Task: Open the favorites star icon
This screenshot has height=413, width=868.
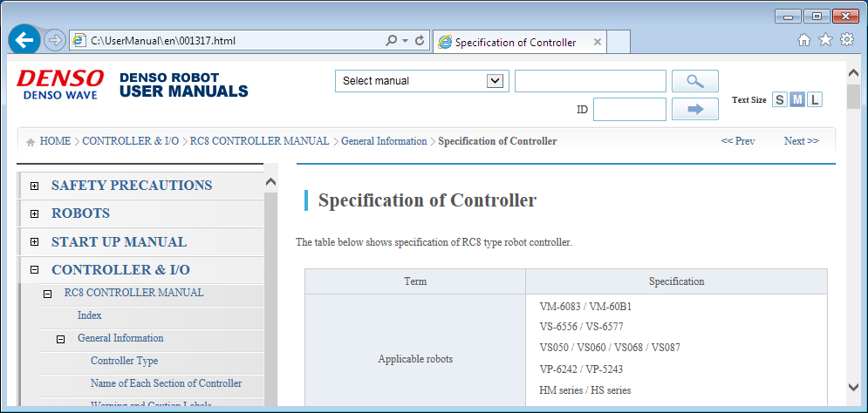Action: point(825,40)
